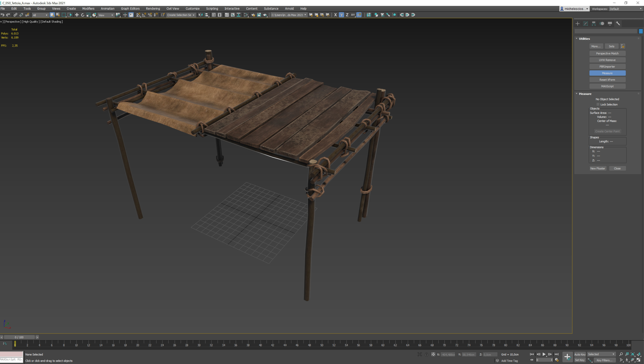Launch the PBRImporter utility
Viewport: 644px width, 364px height.
coord(607,67)
